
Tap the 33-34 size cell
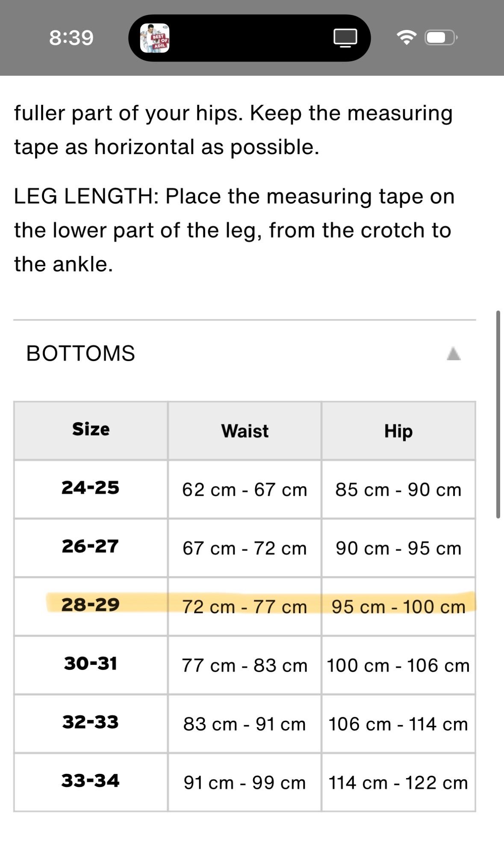point(91,782)
